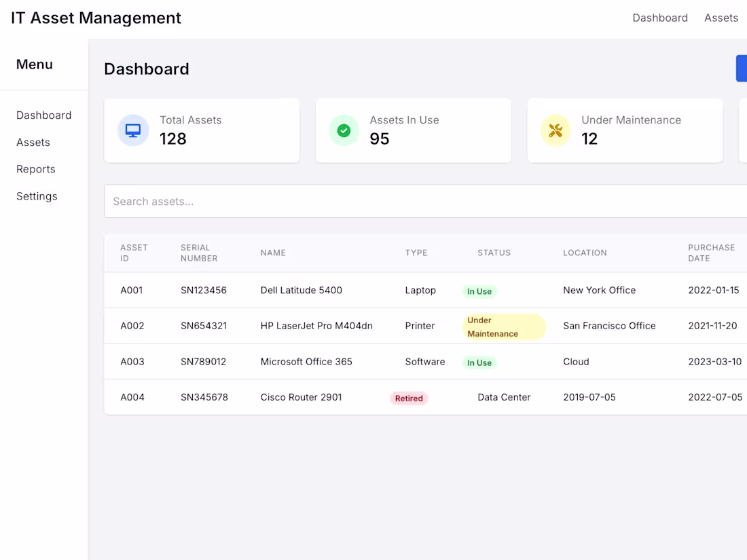Click the Under Maintenance count 12
Viewport: 747px width, 560px height.
tap(589, 139)
